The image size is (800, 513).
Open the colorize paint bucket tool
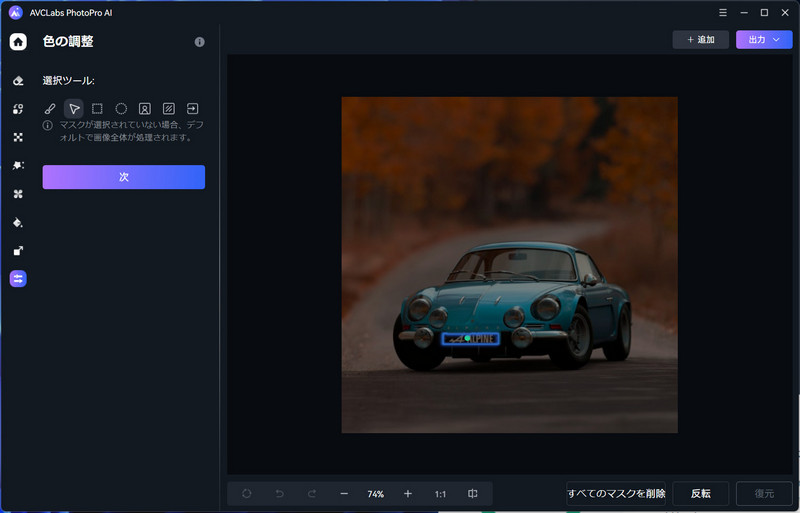[18, 223]
